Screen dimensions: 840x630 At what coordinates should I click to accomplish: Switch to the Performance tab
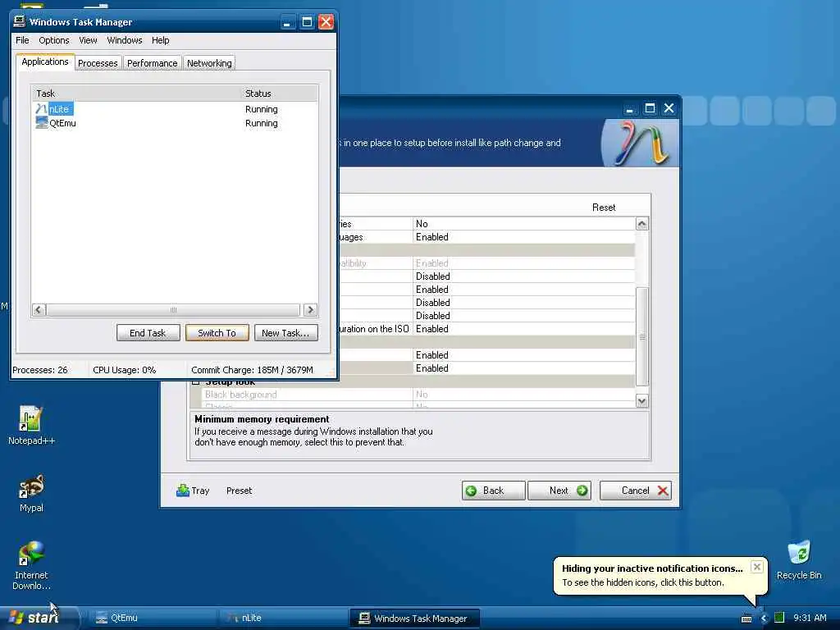[x=152, y=63]
